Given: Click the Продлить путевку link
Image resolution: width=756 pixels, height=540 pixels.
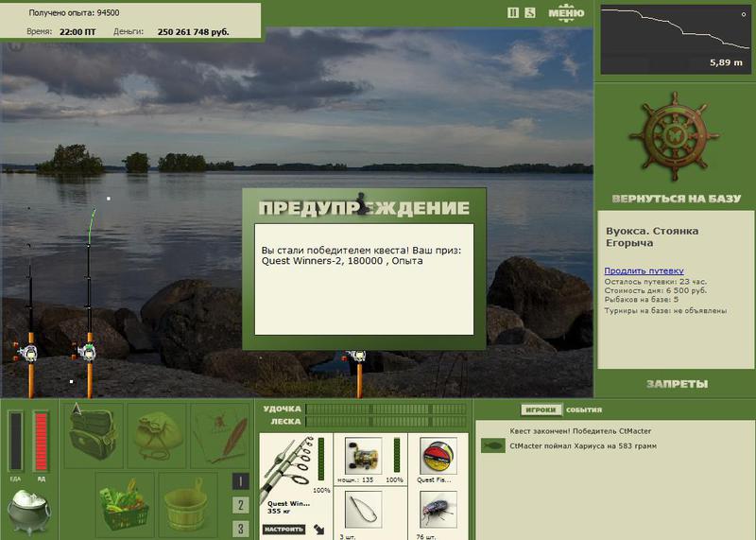Looking at the screenshot, I should [644, 270].
